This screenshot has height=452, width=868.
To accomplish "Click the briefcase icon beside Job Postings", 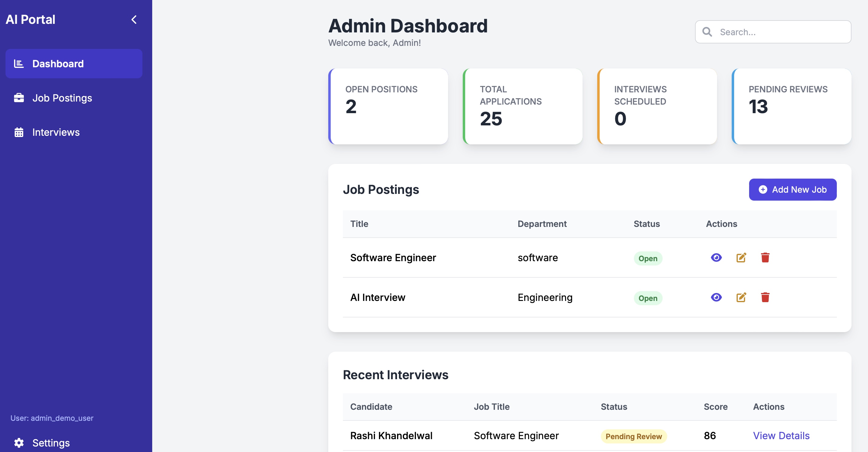I will tap(19, 98).
